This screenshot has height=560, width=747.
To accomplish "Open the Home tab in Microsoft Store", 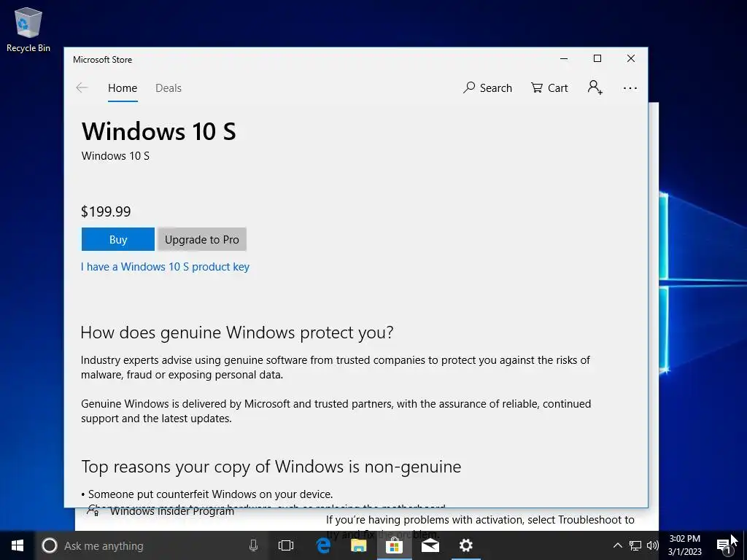I will click(123, 88).
